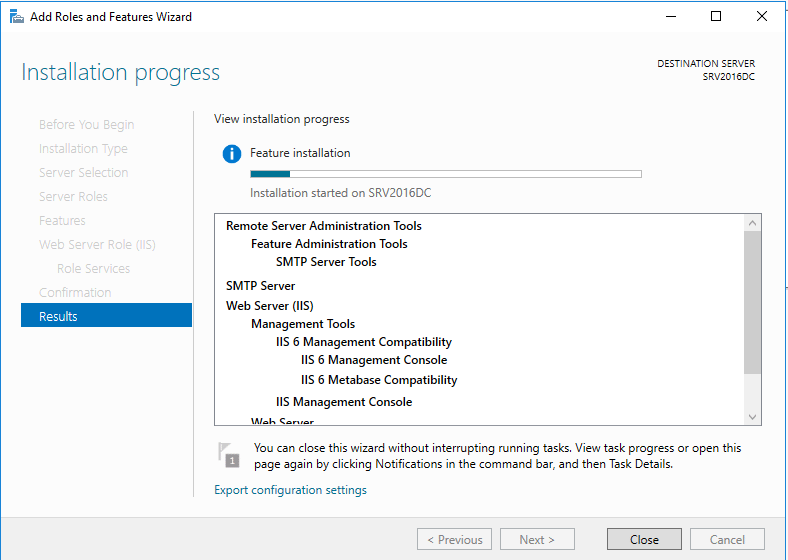Image resolution: width=788 pixels, height=560 pixels.
Task: Select Before You Begin step
Action: [86, 124]
